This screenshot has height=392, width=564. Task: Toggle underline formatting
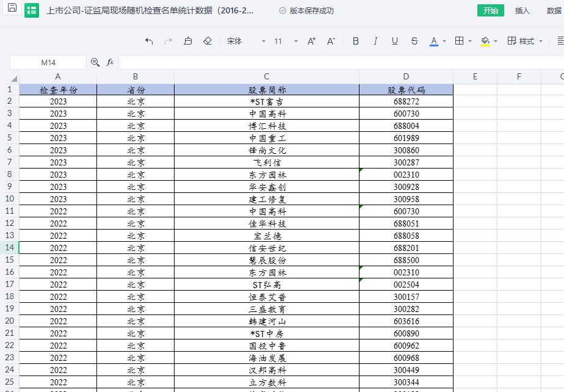395,41
